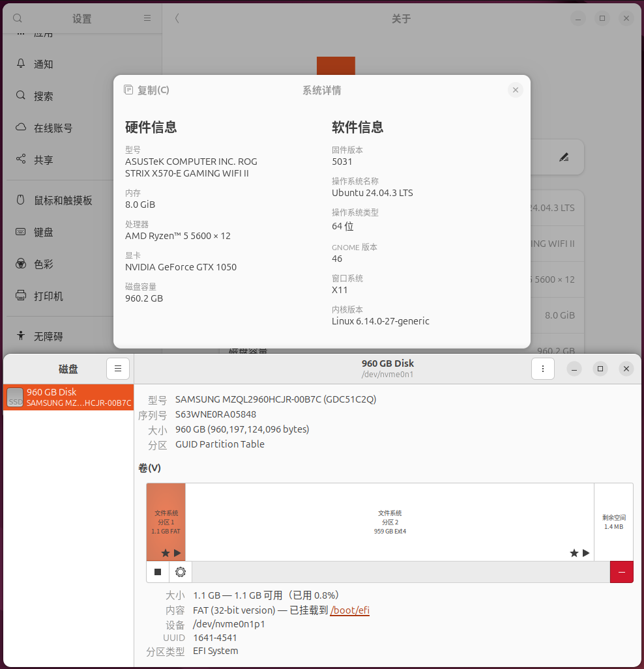Click the SAMSUNG MZQL2960HCJR model text
This screenshot has width=644, height=669.
tap(276, 399)
